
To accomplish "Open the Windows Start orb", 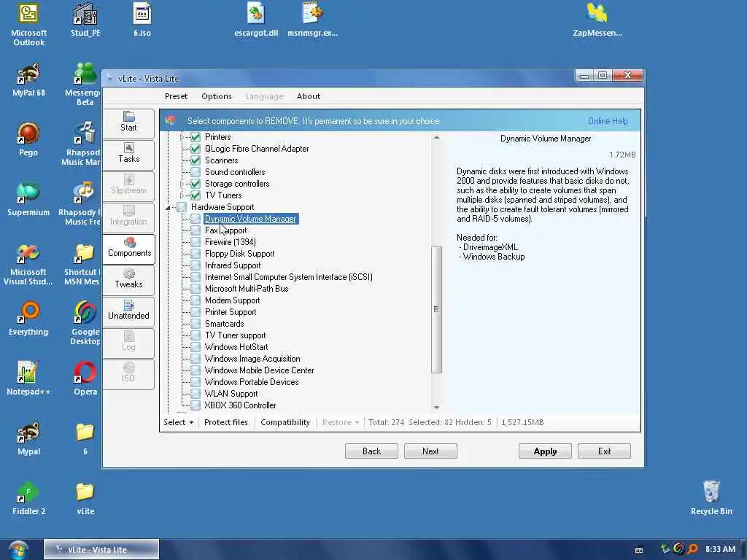I will click(x=18, y=550).
